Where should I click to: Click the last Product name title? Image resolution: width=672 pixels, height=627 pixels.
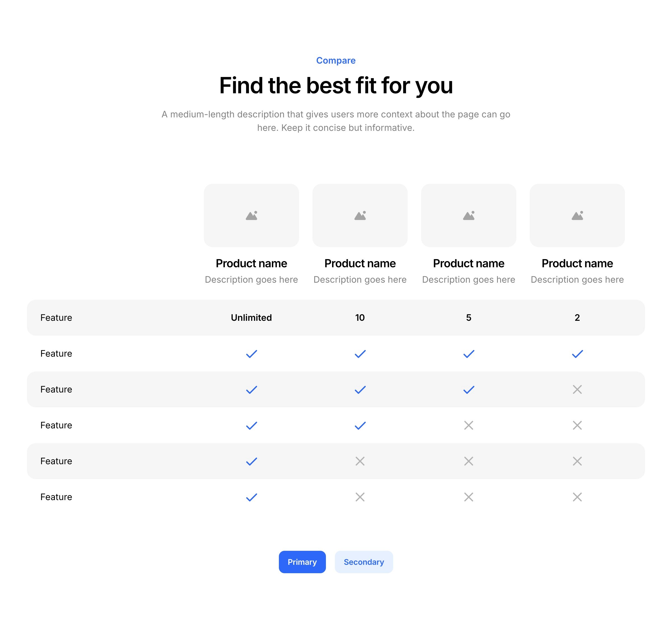577,263
